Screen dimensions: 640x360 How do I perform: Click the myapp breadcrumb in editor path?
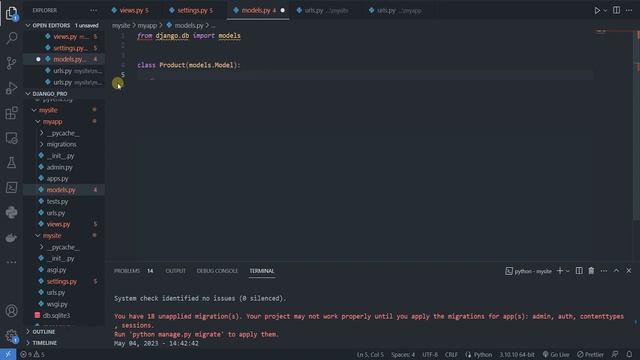(x=147, y=25)
